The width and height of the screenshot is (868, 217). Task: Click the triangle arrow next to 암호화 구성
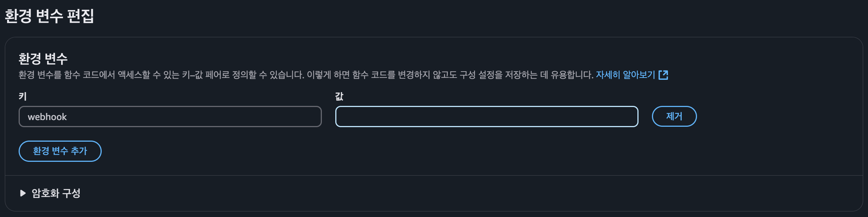[x=23, y=193]
